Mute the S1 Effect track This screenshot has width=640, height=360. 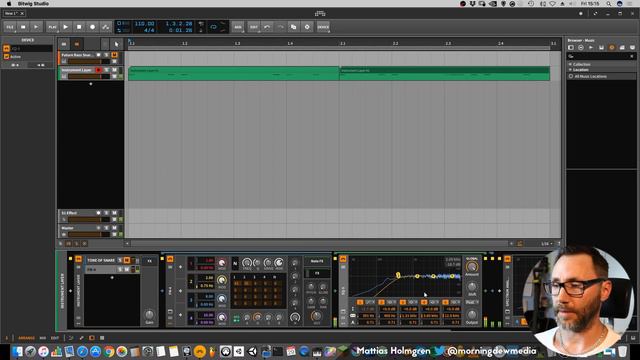[x=114, y=213]
